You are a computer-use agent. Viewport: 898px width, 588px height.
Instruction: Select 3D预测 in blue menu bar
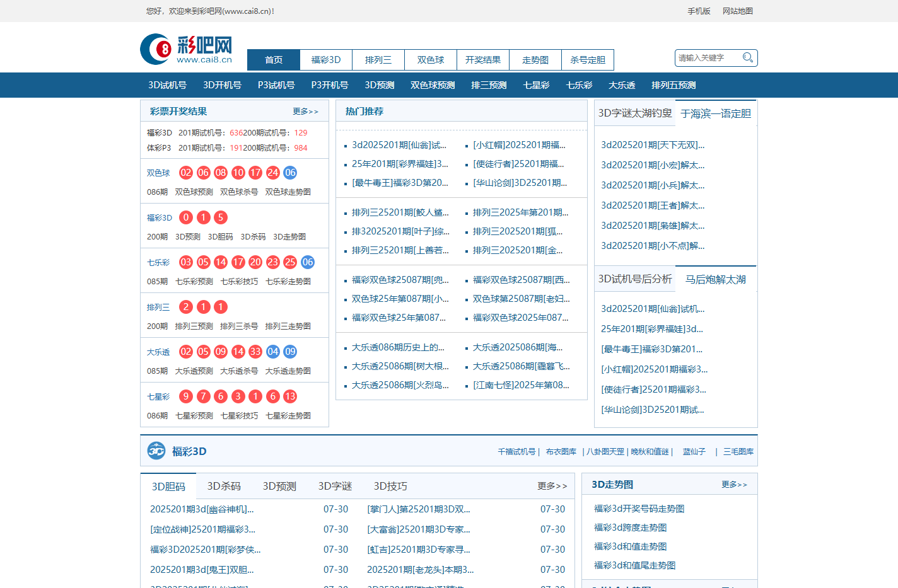[380, 85]
